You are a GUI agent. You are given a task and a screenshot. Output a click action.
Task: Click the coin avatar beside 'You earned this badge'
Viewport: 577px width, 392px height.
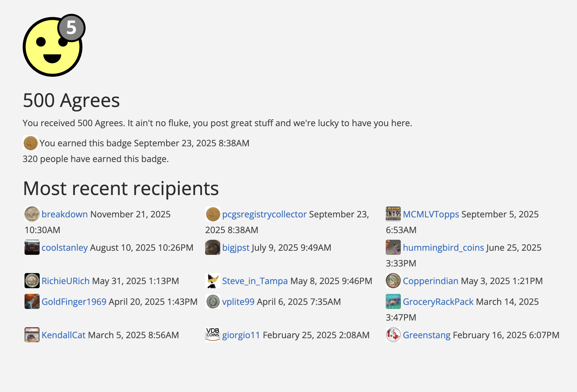pos(31,143)
